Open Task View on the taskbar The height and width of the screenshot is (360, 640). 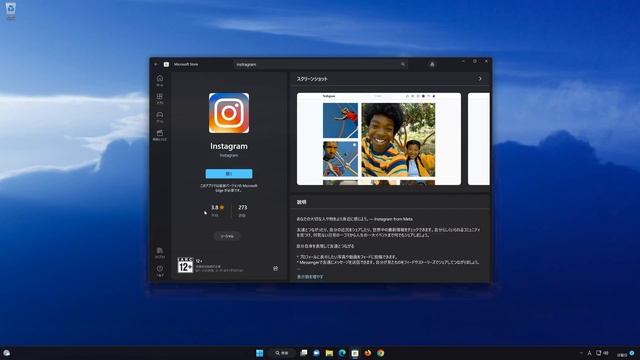[304, 353]
